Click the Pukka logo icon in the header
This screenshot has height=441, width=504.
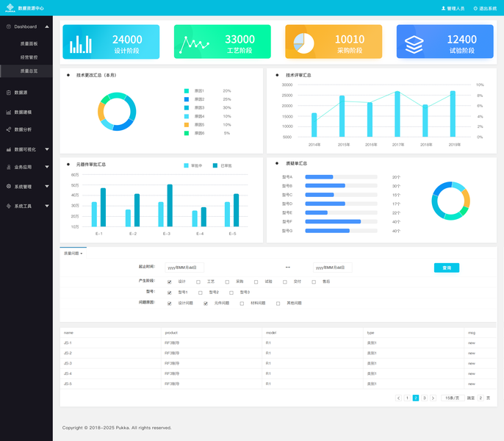click(10, 7)
